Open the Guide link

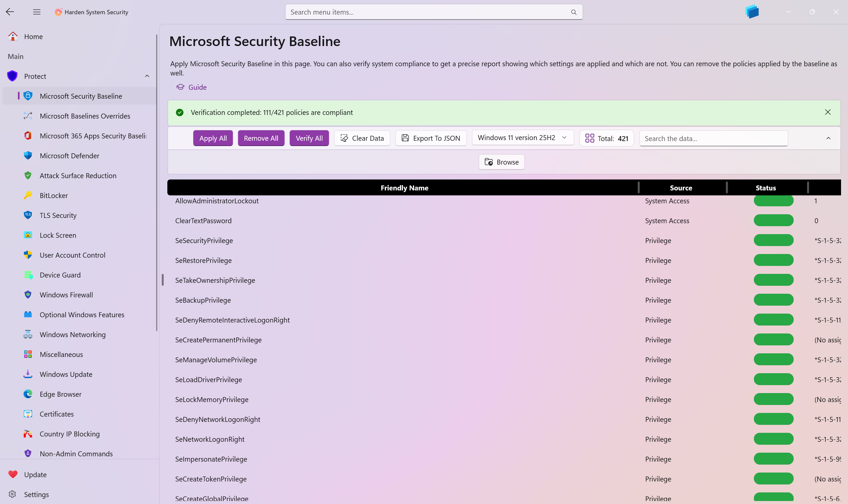(197, 87)
